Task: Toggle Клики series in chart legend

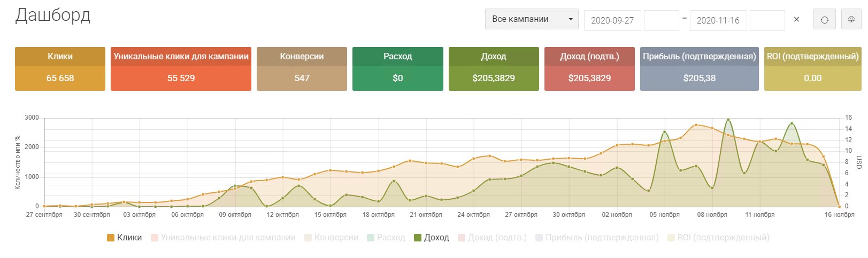Action: (125, 238)
